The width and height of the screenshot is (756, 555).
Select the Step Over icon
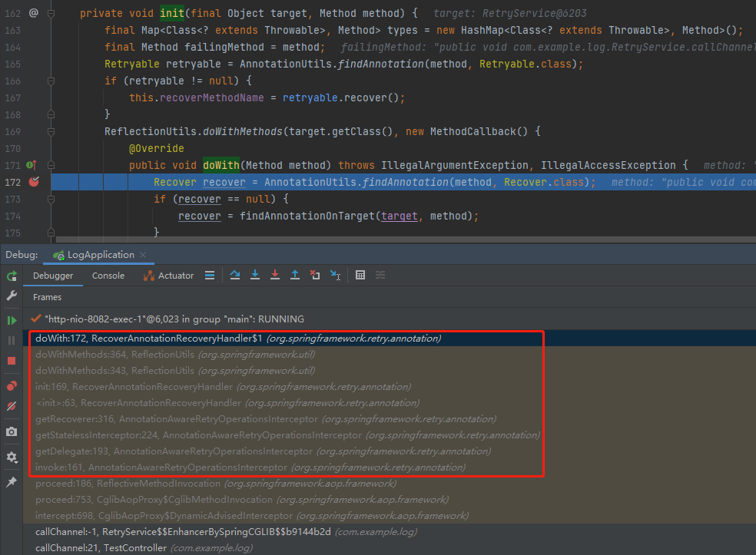tap(235, 275)
